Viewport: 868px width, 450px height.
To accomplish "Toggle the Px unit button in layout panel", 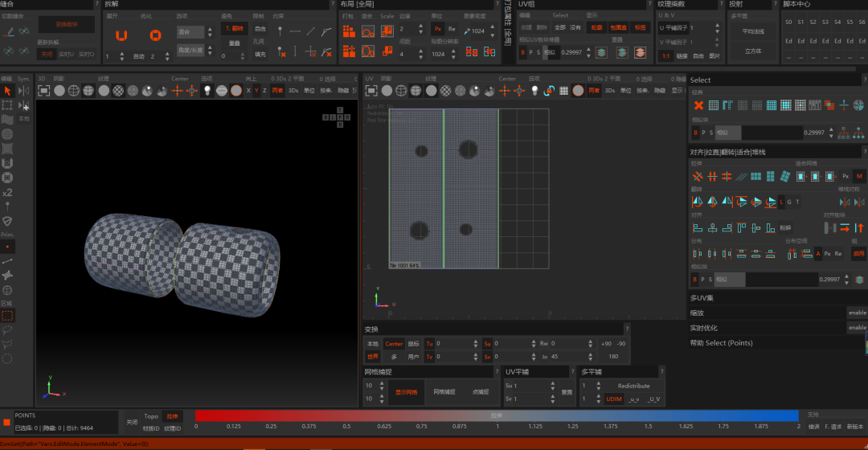I will [437, 29].
